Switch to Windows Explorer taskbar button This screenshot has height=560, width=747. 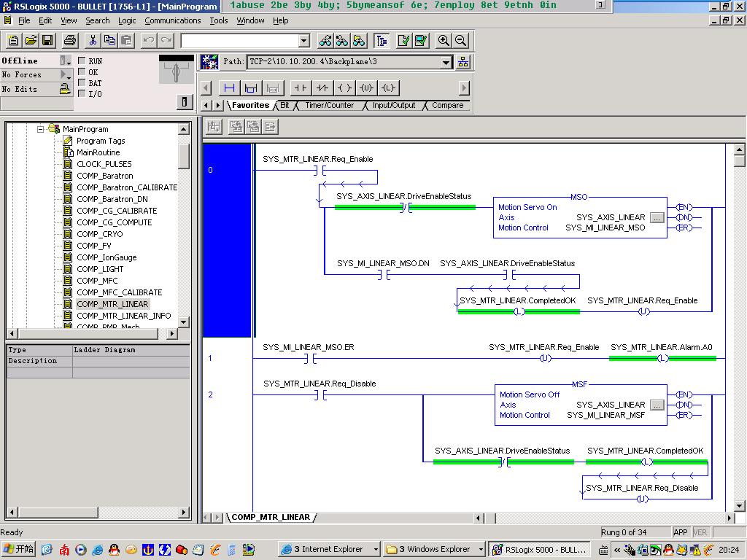(x=433, y=549)
